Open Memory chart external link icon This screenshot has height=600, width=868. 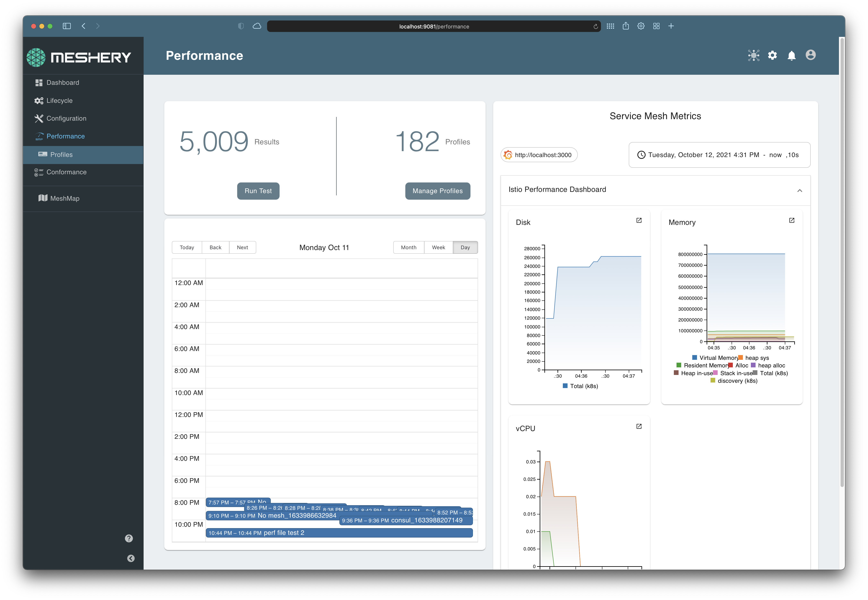pyautogui.click(x=791, y=220)
